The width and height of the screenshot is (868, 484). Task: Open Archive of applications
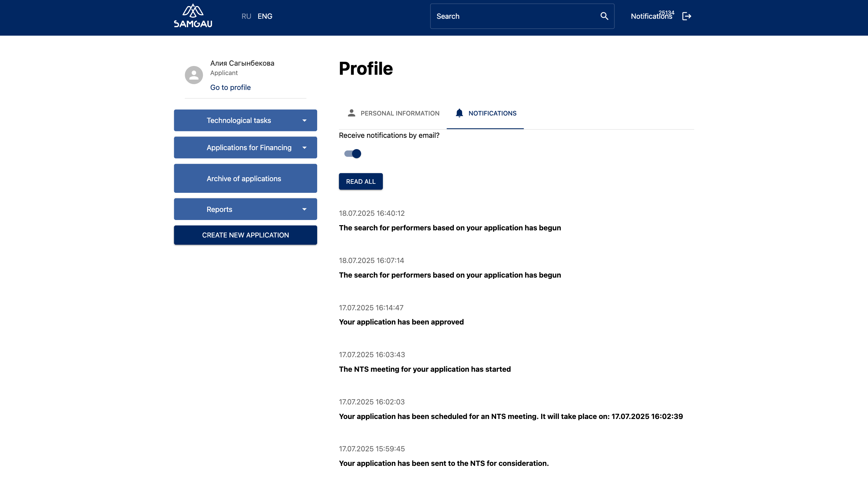[x=245, y=179]
